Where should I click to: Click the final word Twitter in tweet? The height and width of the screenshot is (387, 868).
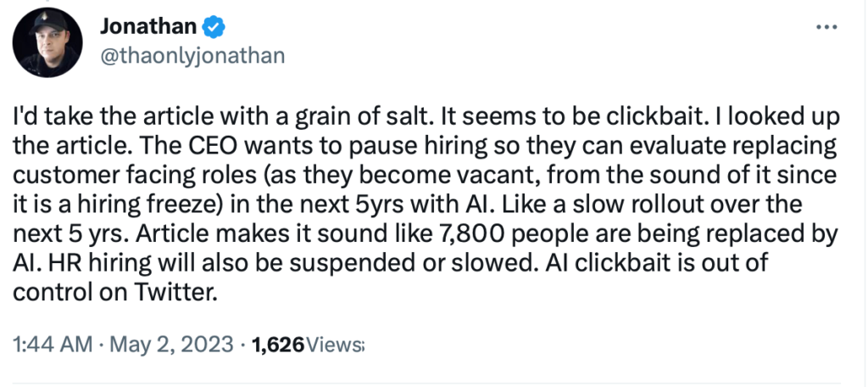pos(174,292)
